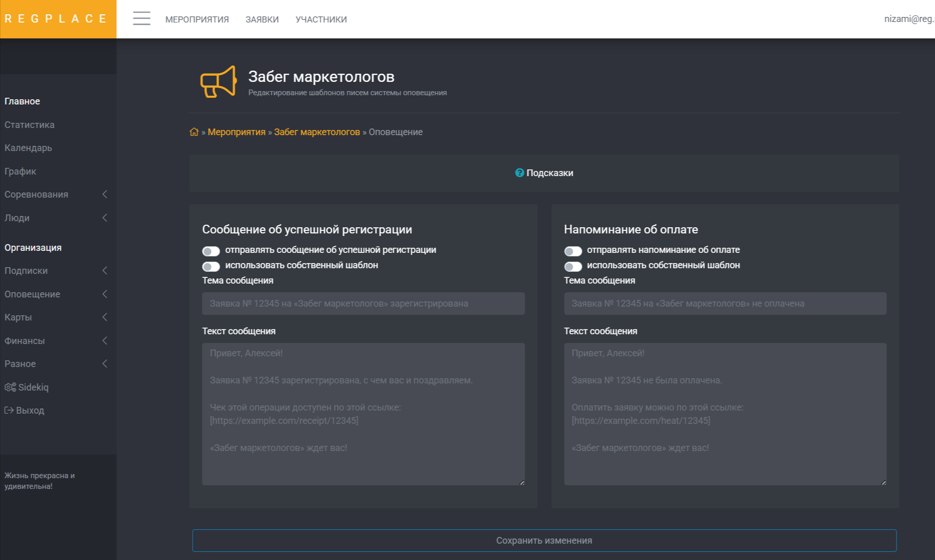Open the Заявки top menu
Image resolution: width=935 pixels, height=560 pixels.
[x=262, y=19]
